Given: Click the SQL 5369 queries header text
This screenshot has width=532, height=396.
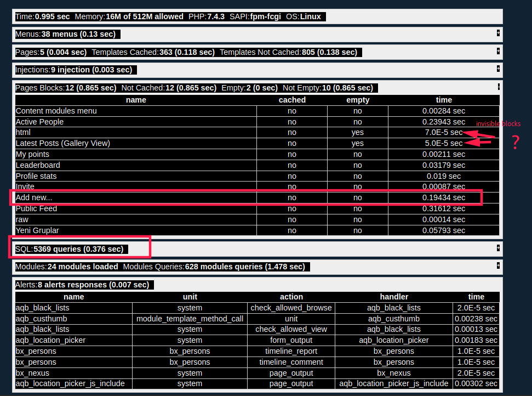Looking at the screenshot, I should coord(70,249).
